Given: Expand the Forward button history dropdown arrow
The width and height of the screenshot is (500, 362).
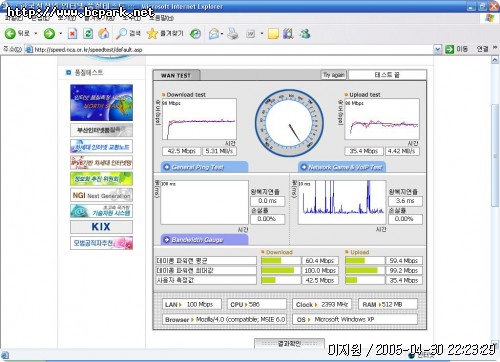Looking at the screenshot, I should (x=61, y=33).
